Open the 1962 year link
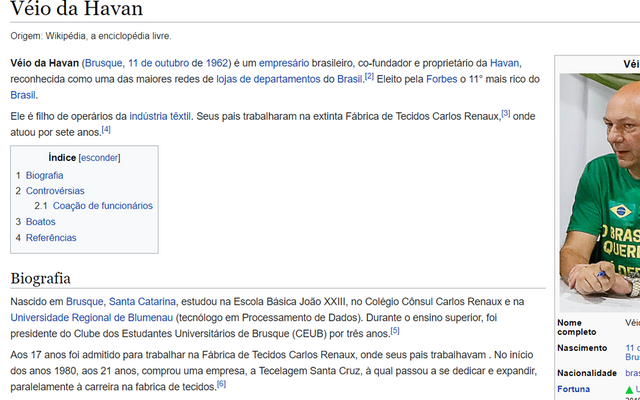The width and height of the screenshot is (640, 400). click(x=217, y=63)
